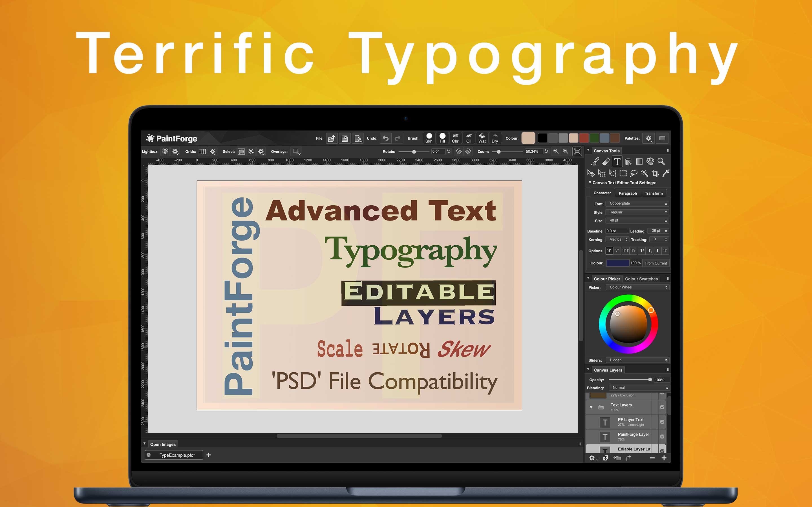Select the Oil brush type
Image resolution: width=812 pixels, height=507 pixels.
[469, 138]
